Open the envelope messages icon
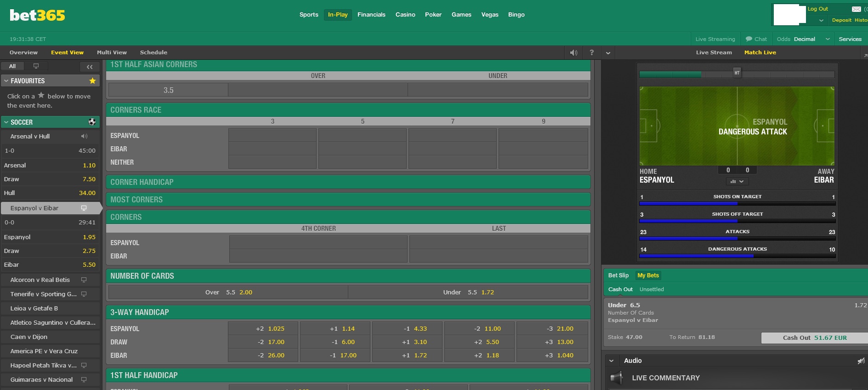868x390 pixels. [x=856, y=9]
